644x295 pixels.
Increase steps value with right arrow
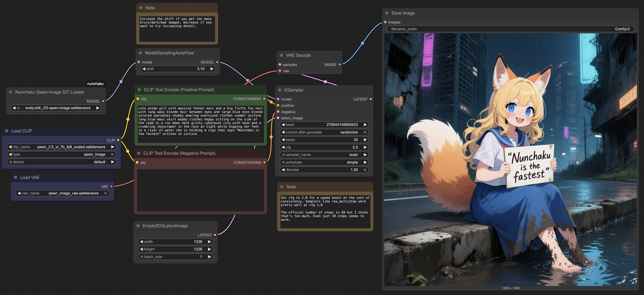tap(365, 140)
